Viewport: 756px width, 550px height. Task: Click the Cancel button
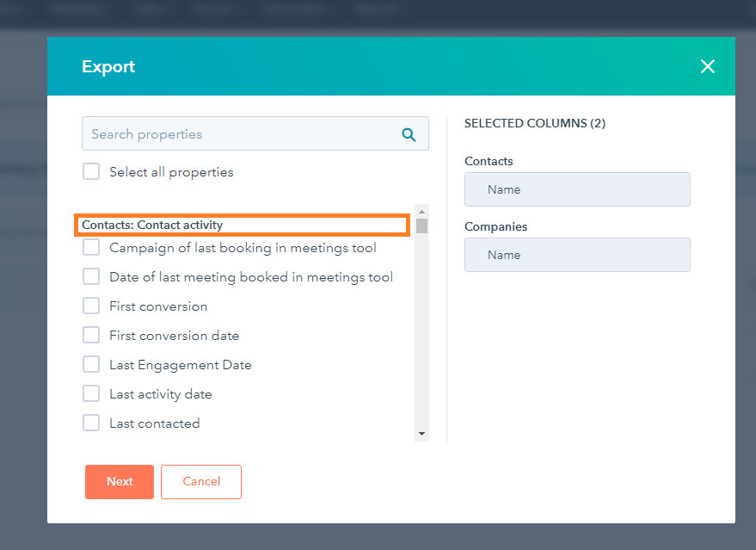pyautogui.click(x=200, y=481)
